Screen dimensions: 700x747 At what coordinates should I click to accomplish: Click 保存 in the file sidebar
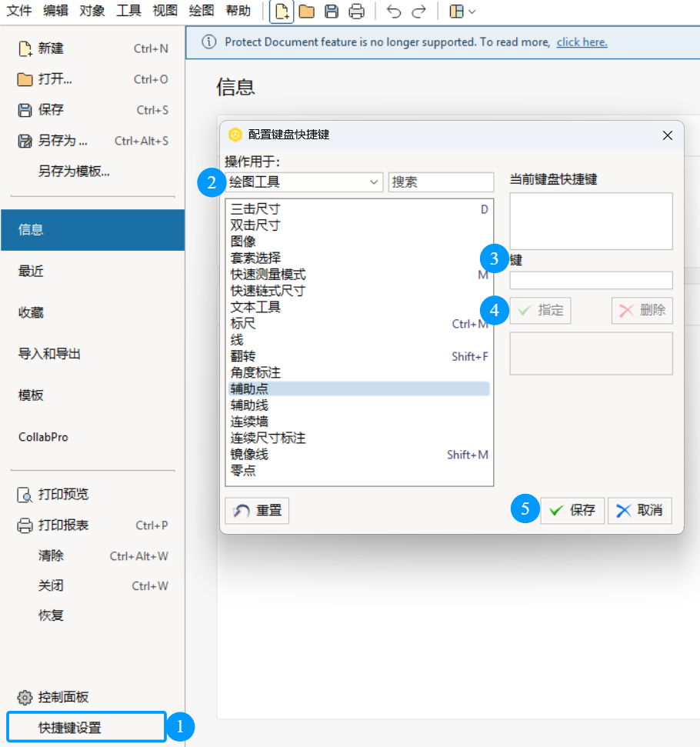(93, 110)
